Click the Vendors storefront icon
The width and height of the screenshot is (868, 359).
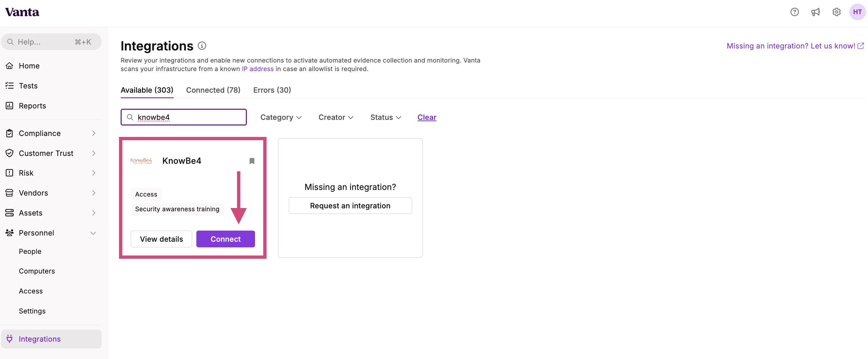(10, 193)
